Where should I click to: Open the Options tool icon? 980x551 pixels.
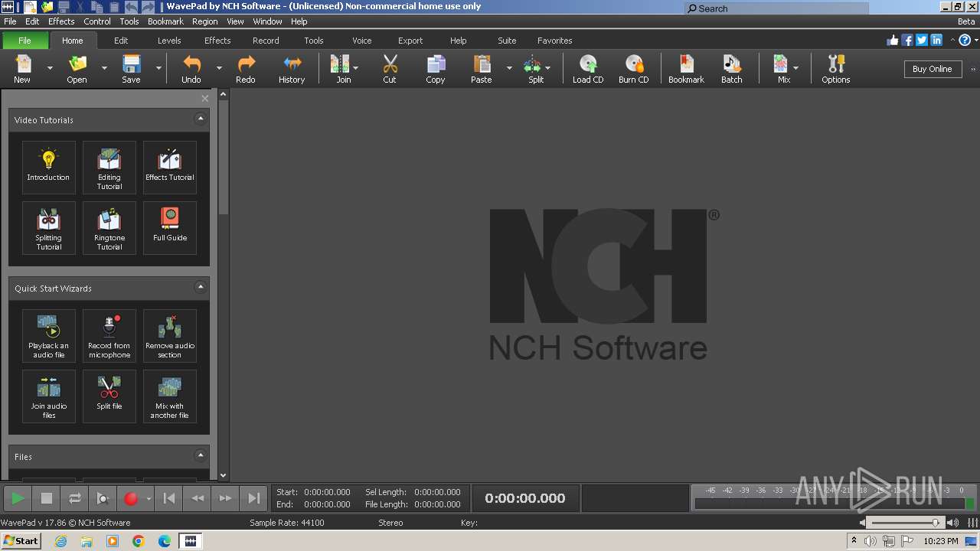tap(836, 68)
